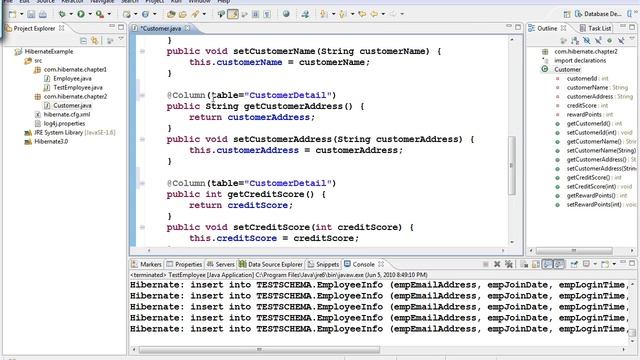Click the Sort icon in Outline toolbar
This screenshot has height=360, width=640.
(575, 40)
